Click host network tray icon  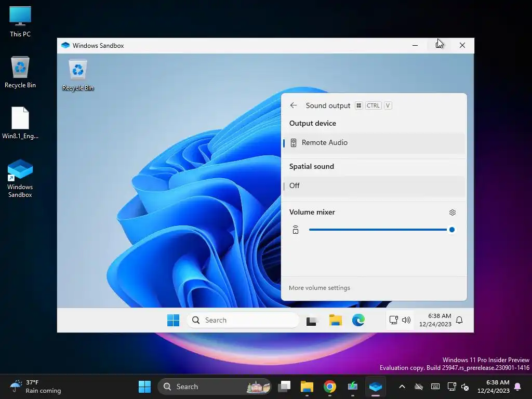pos(452,387)
